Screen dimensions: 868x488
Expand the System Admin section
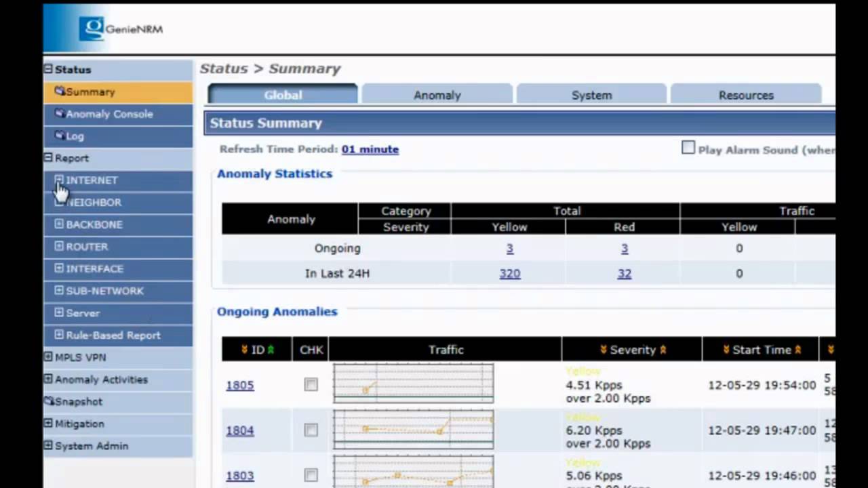click(x=48, y=446)
